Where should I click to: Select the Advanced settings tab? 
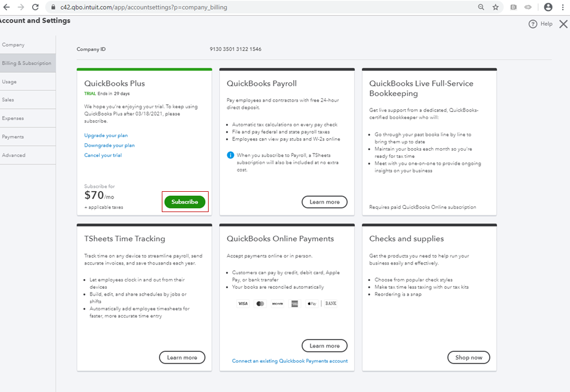tap(14, 155)
